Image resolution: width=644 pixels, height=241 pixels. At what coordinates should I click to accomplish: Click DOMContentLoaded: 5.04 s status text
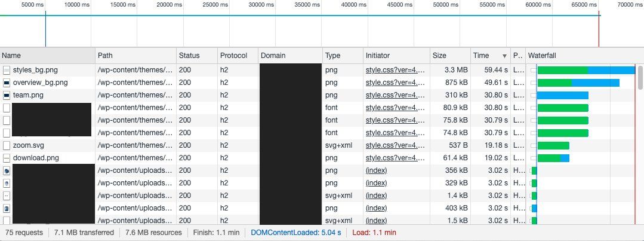tap(295, 233)
